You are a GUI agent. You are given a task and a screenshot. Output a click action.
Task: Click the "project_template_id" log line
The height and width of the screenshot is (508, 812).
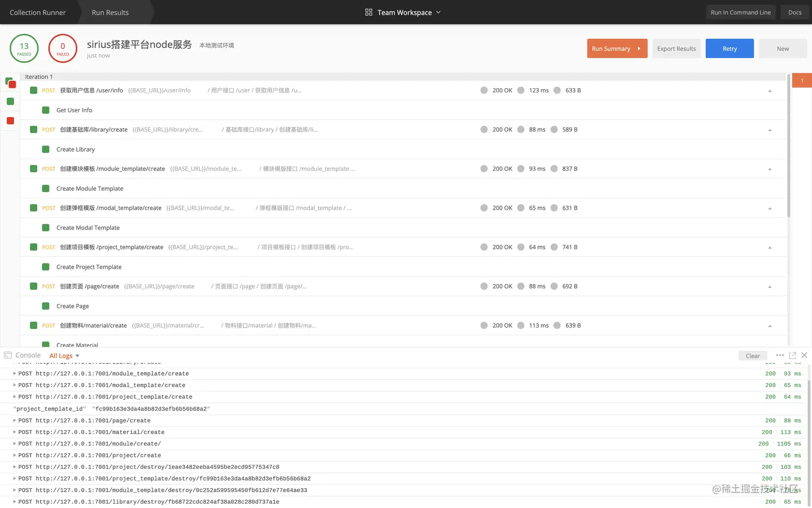click(x=111, y=409)
